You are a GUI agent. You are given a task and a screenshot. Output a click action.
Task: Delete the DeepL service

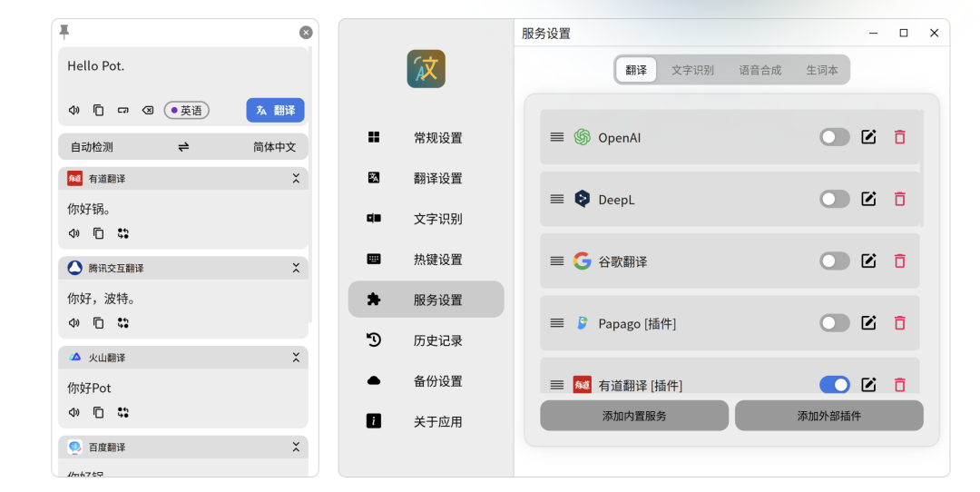pos(900,199)
